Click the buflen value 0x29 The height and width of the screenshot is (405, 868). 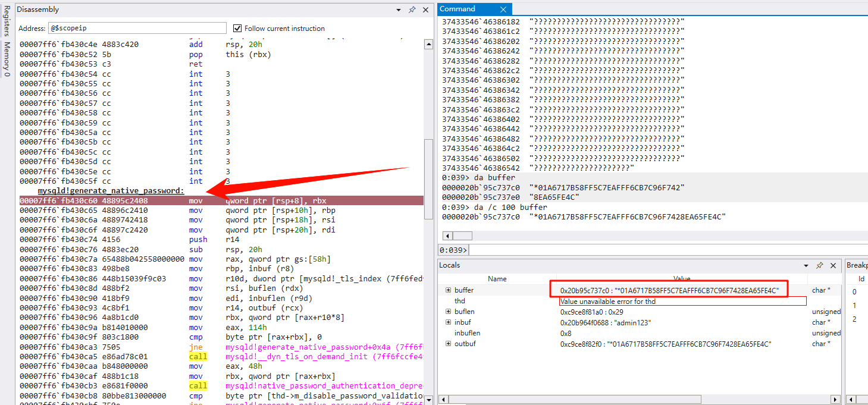[x=591, y=312]
